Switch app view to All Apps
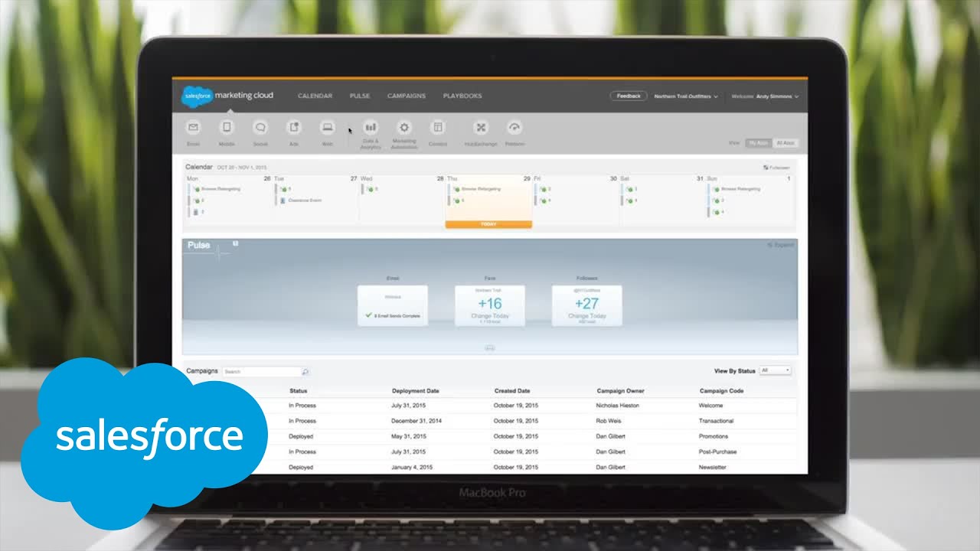Image resolution: width=980 pixels, height=551 pixels. [786, 143]
